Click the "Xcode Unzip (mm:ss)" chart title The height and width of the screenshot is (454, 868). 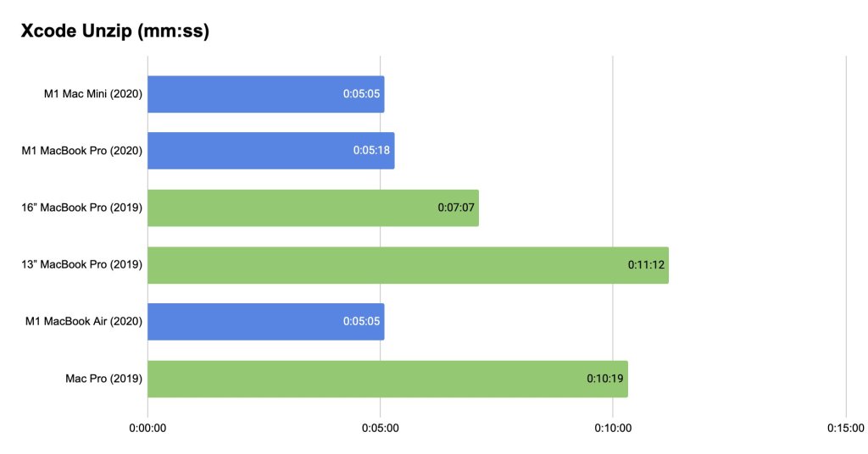pos(114,32)
